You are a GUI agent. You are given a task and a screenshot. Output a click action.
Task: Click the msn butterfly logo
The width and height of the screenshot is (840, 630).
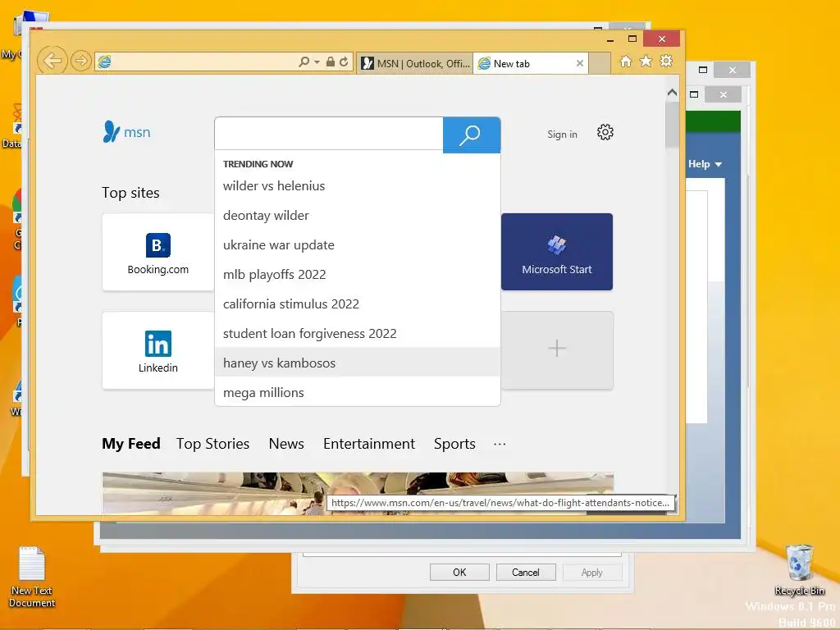[127, 132]
